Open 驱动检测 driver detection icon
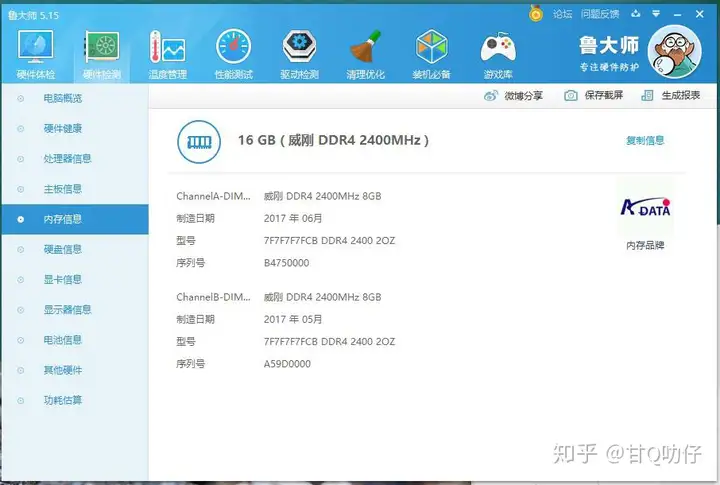Viewport: 720px width, 485px height. tap(299, 46)
